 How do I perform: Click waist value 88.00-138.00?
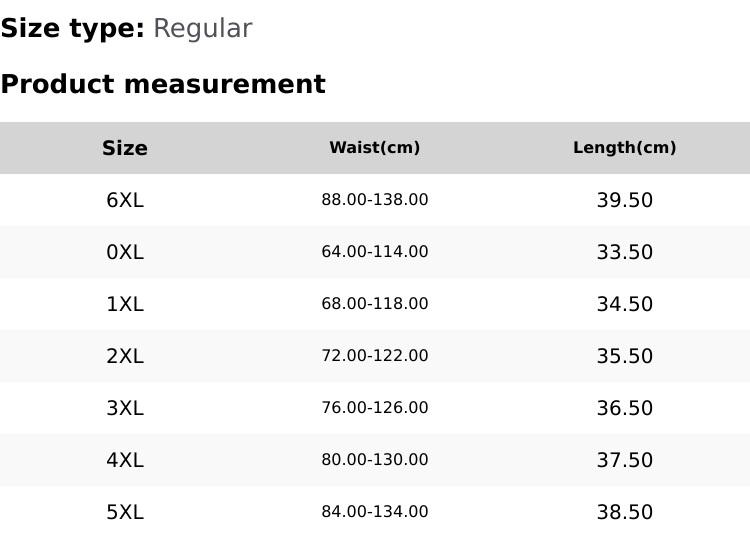pos(375,200)
